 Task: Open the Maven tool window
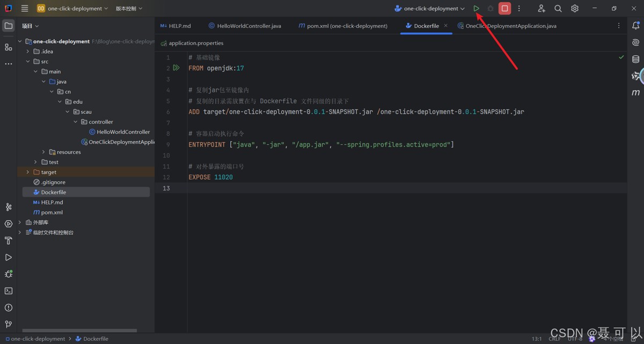pyautogui.click(x=636, y=92)
